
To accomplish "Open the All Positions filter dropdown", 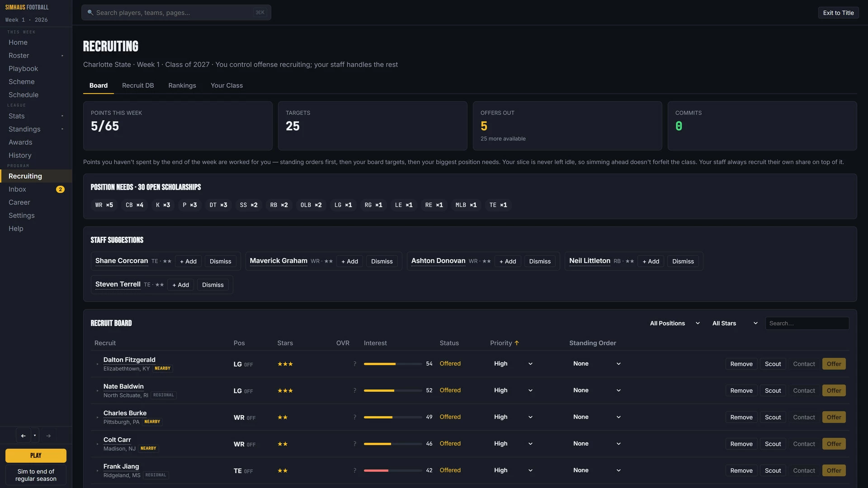I will pyautogui.click(x=675, y=323).
